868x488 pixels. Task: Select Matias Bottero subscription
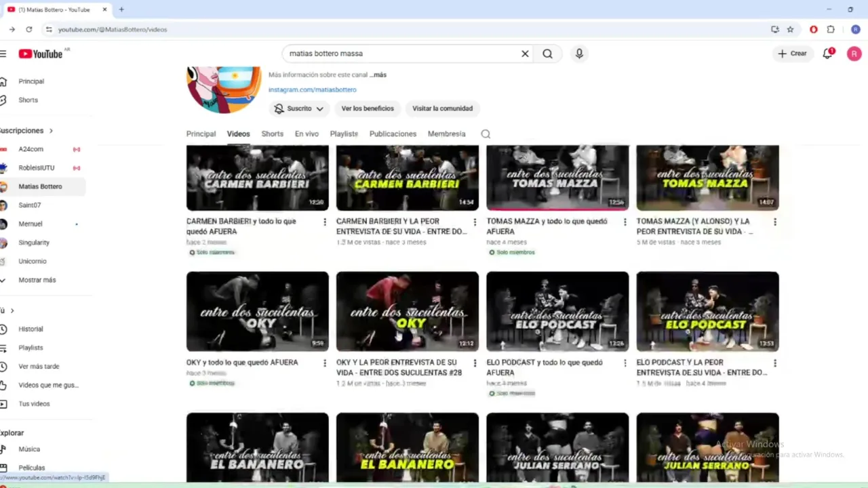[x=41, y=186]
